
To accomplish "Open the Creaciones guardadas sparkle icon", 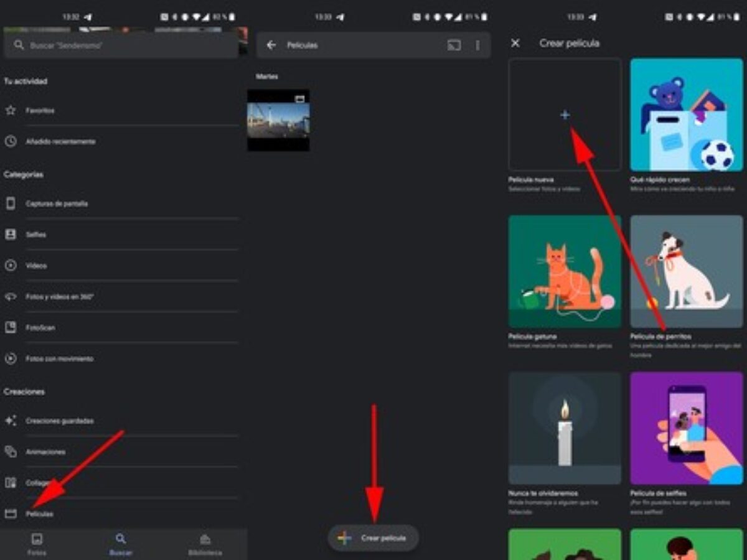I will click(11, 421).
